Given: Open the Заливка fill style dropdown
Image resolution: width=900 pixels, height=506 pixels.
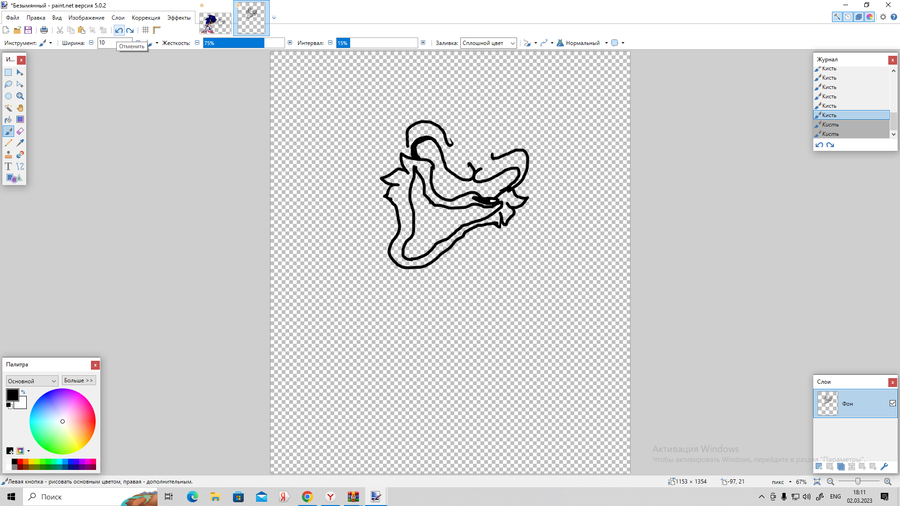Looking at the screenshot, I should tap(488, 43).
